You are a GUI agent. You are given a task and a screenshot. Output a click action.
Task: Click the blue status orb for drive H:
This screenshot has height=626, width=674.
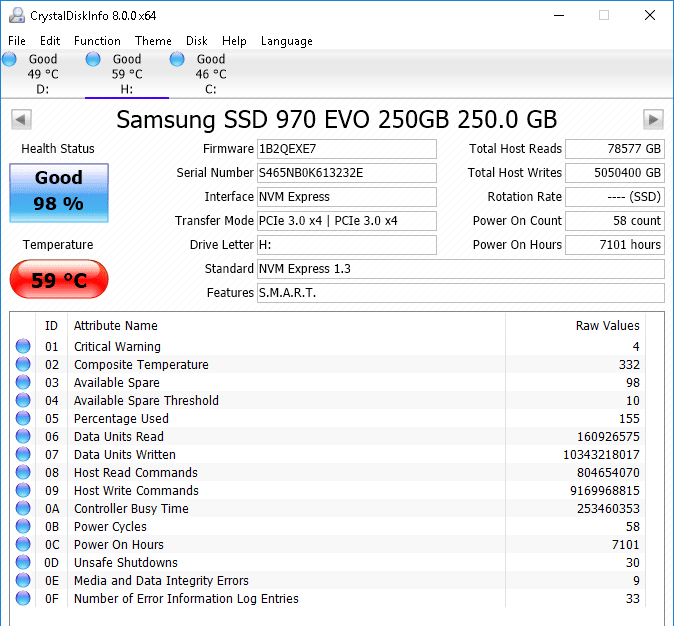pyautogui.click(x=93, y=59)
